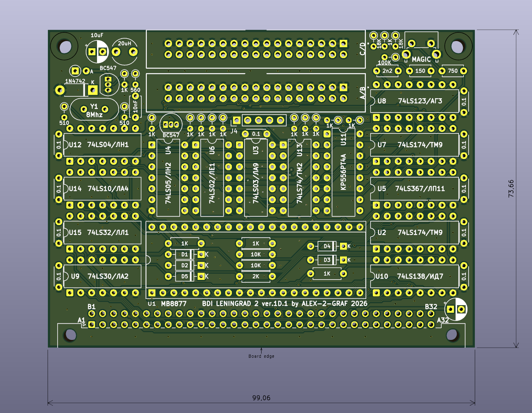Select the D4 diode footprint
The image size is (532, 413).
coord(327,246)
